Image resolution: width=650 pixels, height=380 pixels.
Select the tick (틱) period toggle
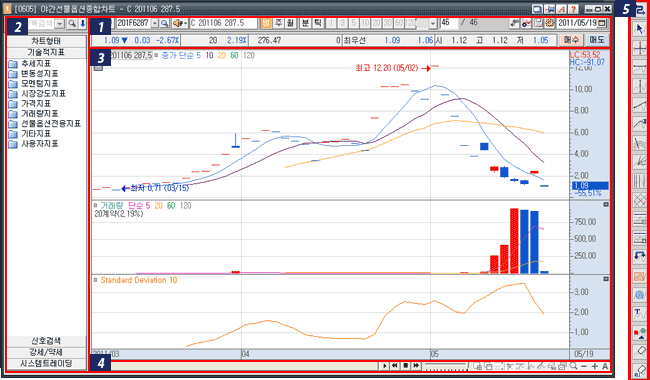(318, 23)
